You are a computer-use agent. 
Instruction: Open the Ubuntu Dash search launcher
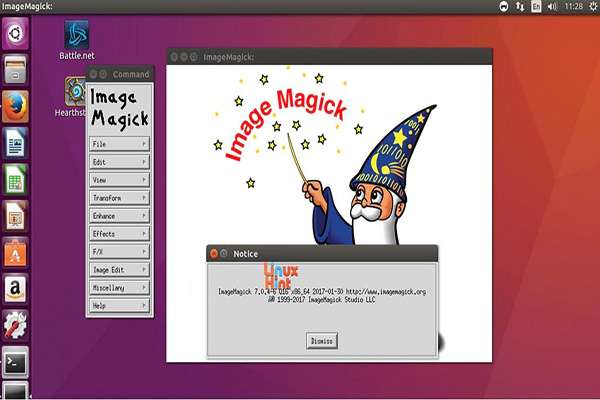pos(15,33)
